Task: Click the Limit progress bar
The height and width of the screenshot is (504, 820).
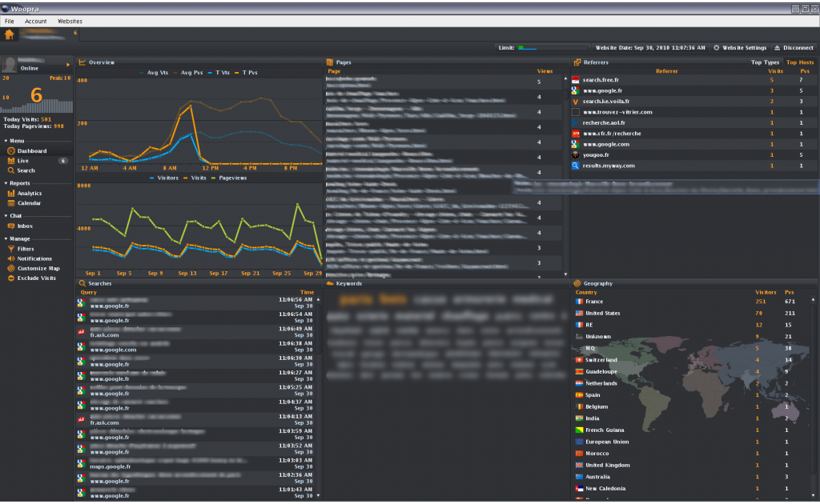Action: point(552,47)
